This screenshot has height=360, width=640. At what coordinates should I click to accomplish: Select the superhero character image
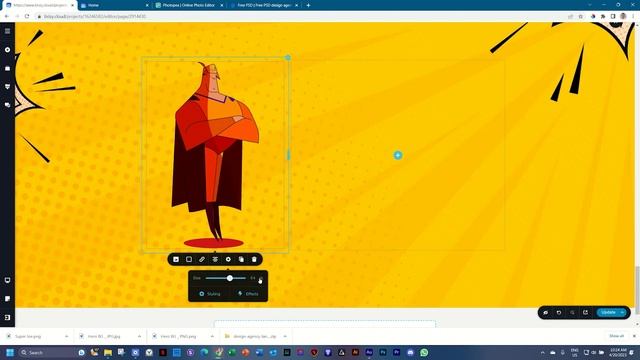pos(215,155)
